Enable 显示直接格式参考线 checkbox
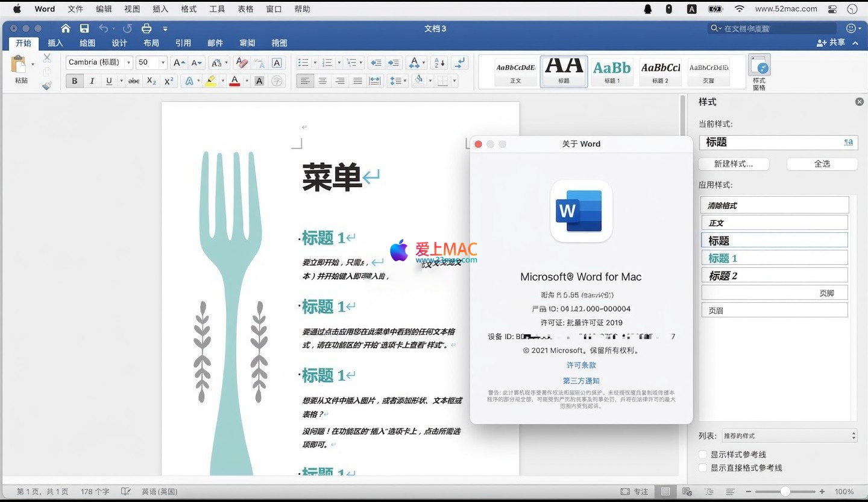This screenshot has width=868, height=502. point(703,468)
